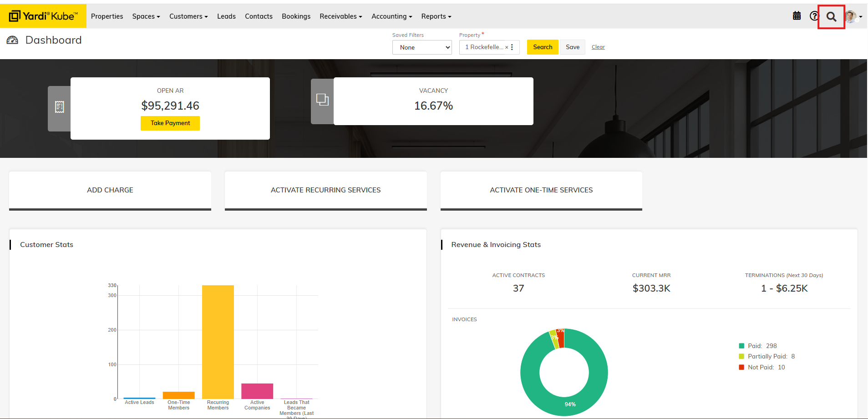868x419 pixels.
Task: Expand the Saved Filters dropdown
Action: click(422, 47)
